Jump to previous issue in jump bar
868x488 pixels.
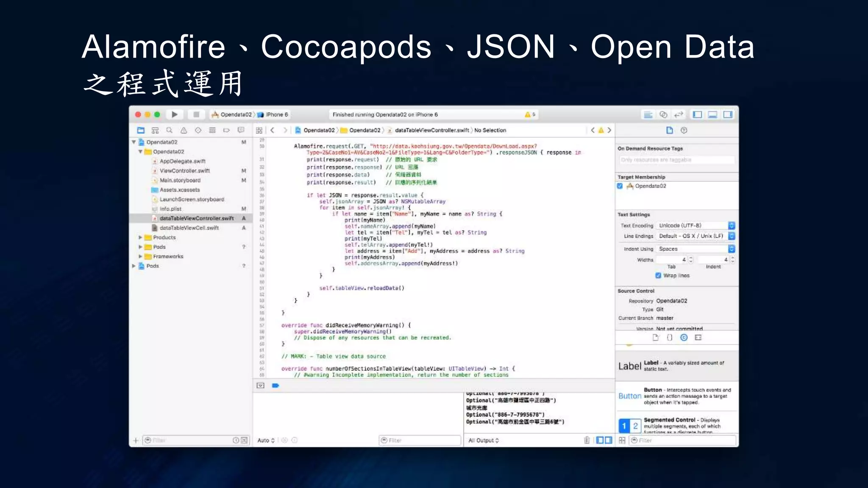coord(593,130)
